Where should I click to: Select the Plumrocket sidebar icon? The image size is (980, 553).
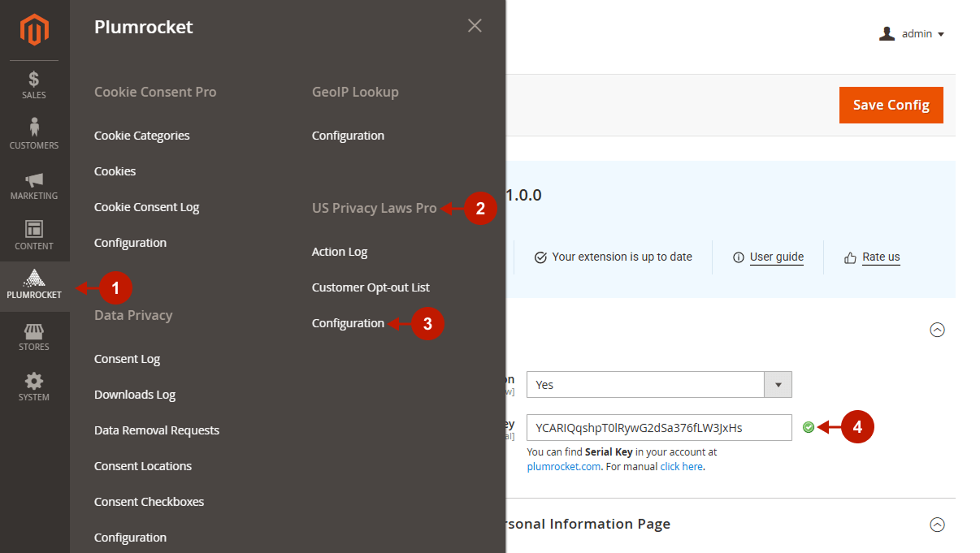33,284
